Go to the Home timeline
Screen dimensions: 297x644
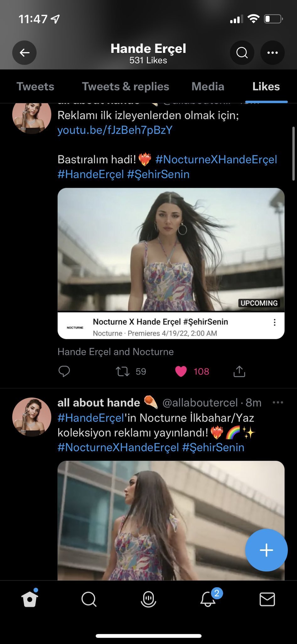coord(30,599)
